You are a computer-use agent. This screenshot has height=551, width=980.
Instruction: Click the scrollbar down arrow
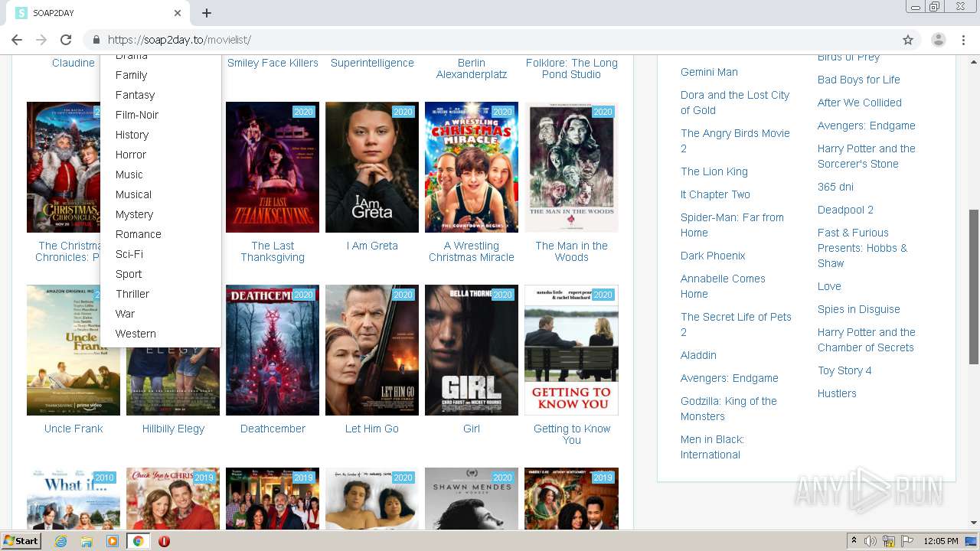[x=974, y=523]
